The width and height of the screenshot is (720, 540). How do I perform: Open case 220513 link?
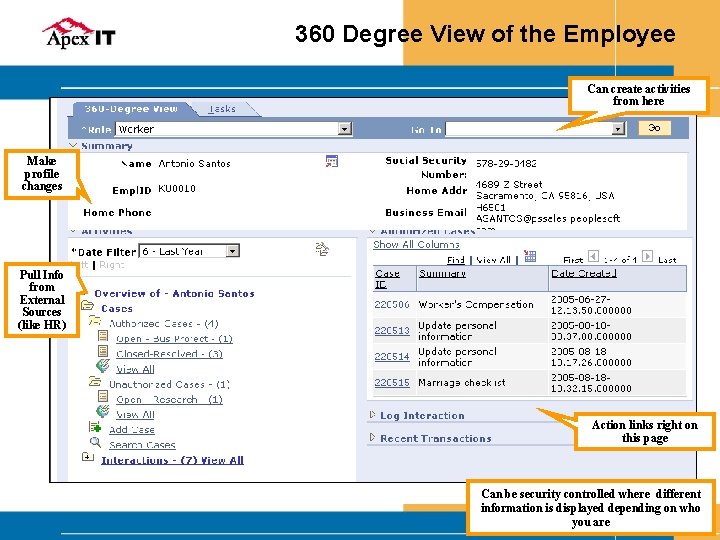pos(392,331)
